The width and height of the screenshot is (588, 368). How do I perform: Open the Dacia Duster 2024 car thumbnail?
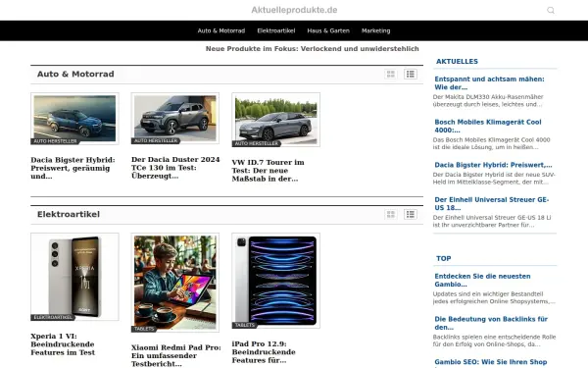(175, 118)
